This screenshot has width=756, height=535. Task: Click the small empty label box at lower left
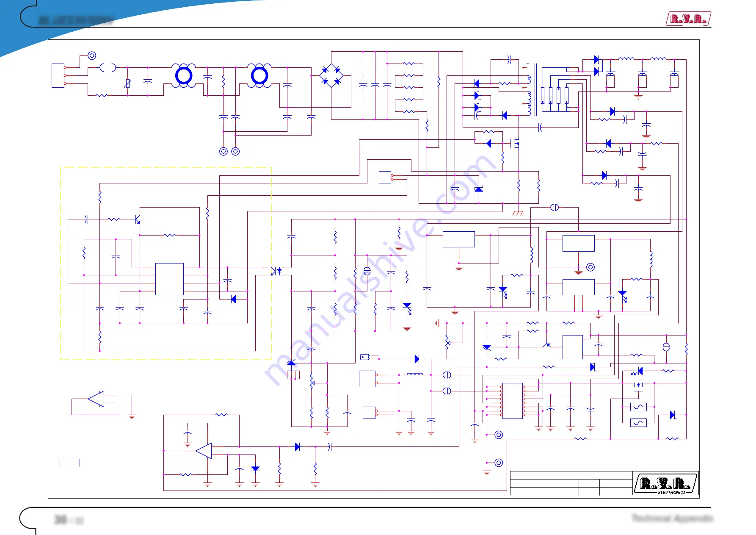pyautogui.click(x=70, y=463)
